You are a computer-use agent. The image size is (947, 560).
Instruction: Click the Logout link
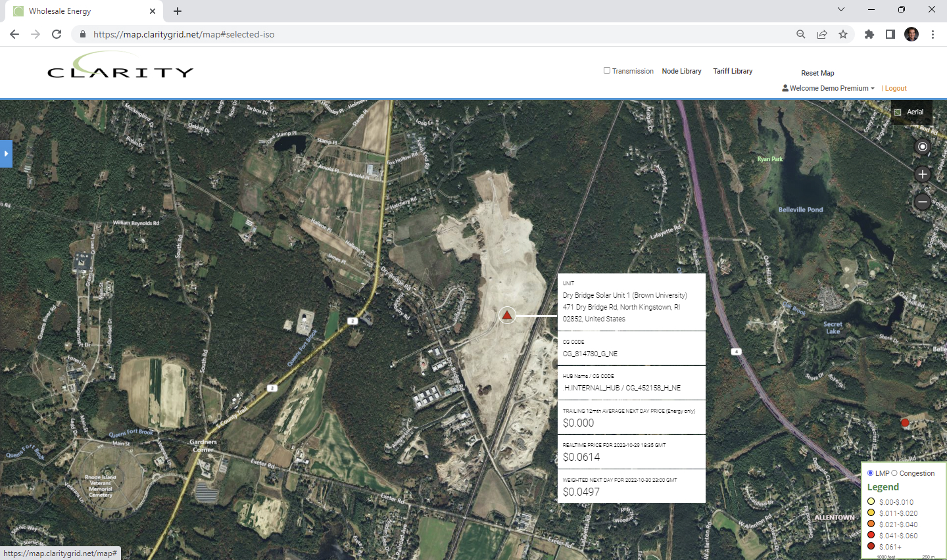(x=896, y=88)
